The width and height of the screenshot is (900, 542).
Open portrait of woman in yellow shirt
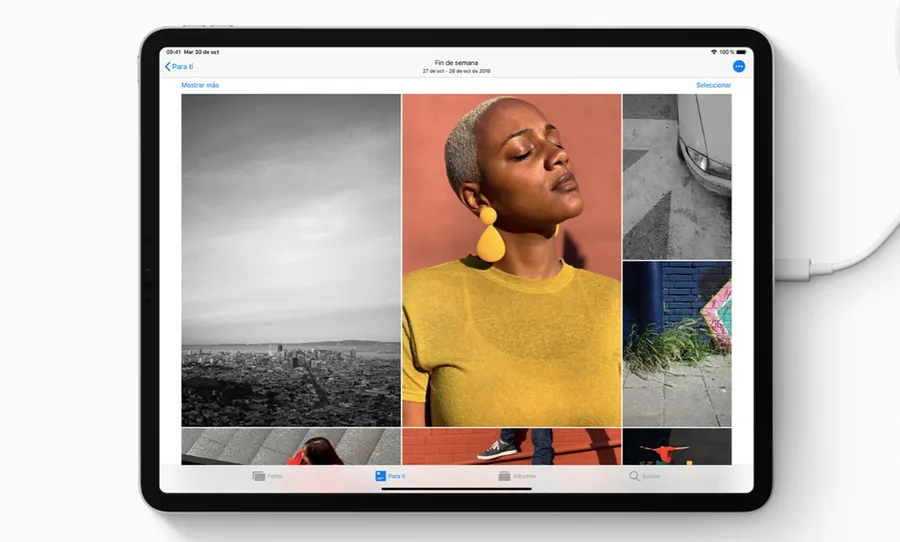(511, 260)
